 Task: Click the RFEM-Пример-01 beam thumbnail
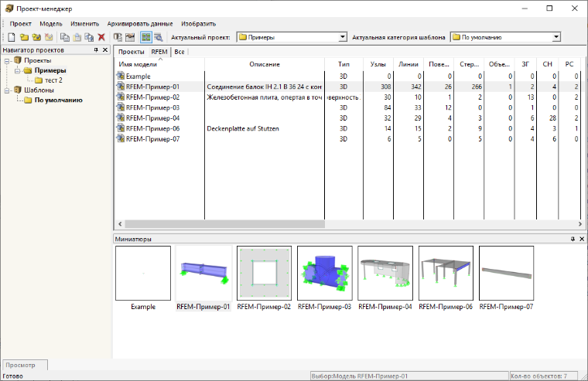pos(203,273)
